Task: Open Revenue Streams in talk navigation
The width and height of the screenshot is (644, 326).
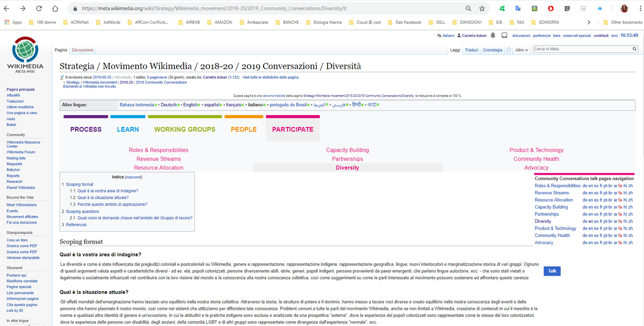Action: click(x=552, y=193)
